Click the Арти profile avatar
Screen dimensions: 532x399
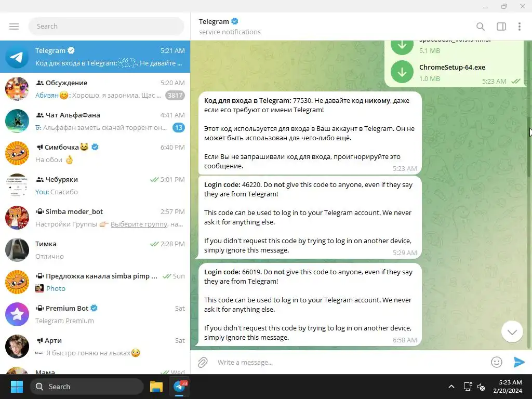(x=17, y=347)
